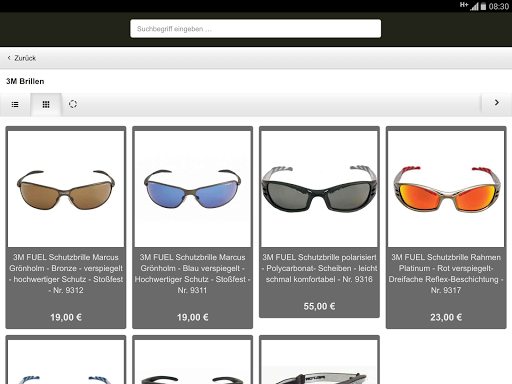The width and height of the screenshot is (512, 384).
Task: Expand the right arrow filter panel
Action: click(497, 102)
